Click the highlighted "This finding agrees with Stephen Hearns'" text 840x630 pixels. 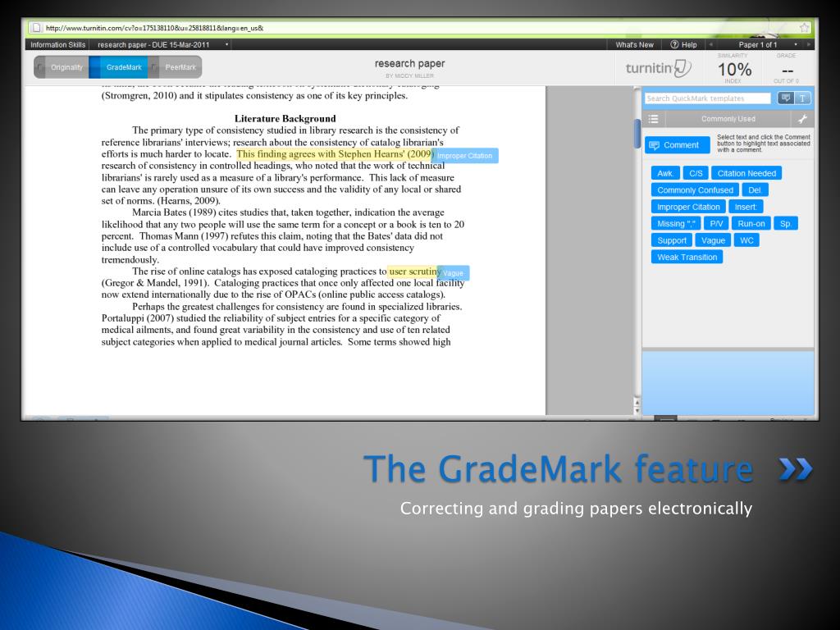(x=321, y=154)
